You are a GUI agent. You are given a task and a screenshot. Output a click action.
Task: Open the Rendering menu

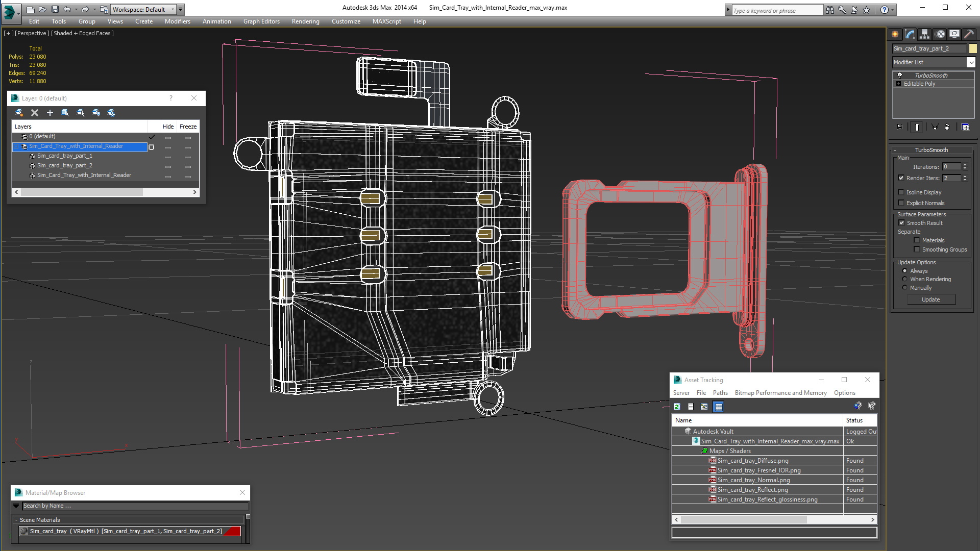(305, 21)
